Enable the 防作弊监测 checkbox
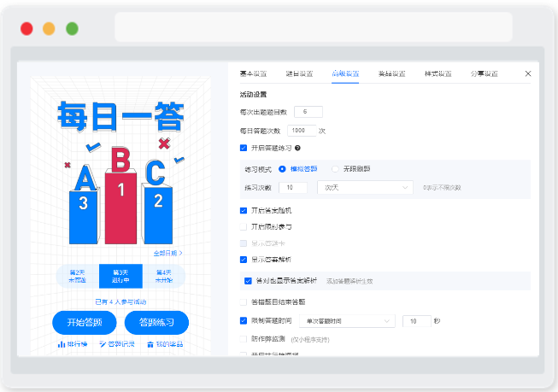Screen dimensions: 558x392 tap(244, 339)
